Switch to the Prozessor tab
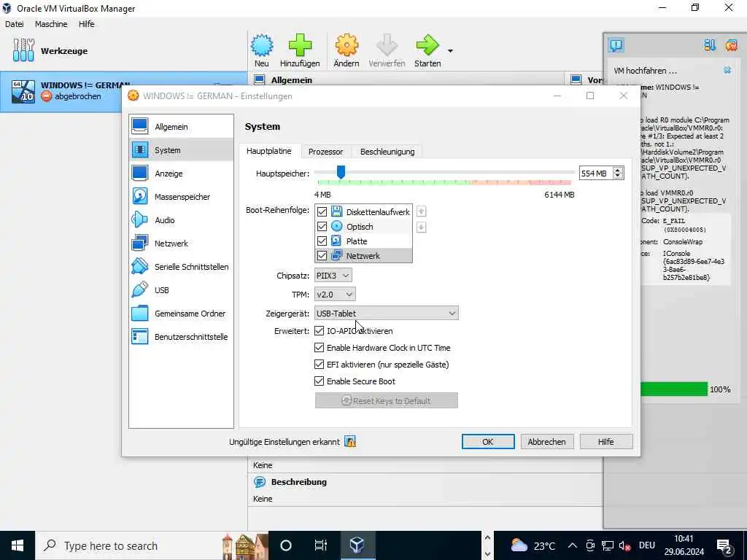The width and height of the screenshot is (747, 560). pyautogui.click(x=326, y=152)
